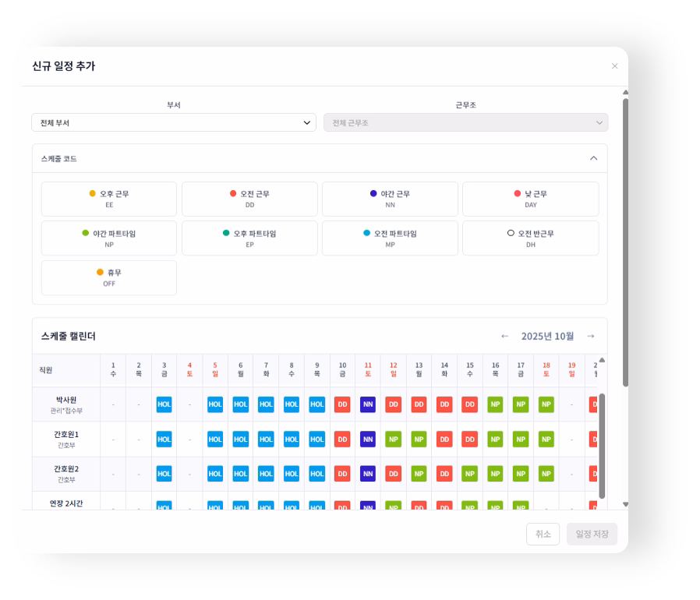Viewport: 700px width, 600px height.
Task: Select the 오전 근무 DD schedule code
Action: (249, 199)
